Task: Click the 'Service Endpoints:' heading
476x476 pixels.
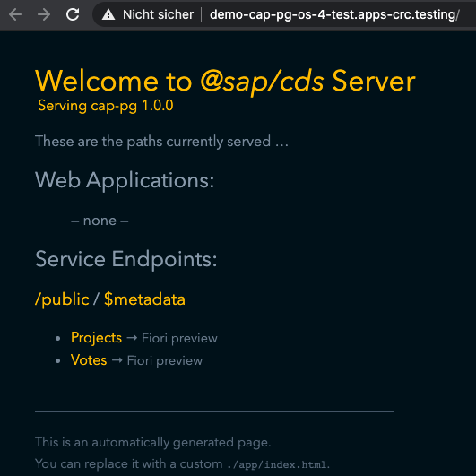Action: pyautogui.click(x=126, y=259)
